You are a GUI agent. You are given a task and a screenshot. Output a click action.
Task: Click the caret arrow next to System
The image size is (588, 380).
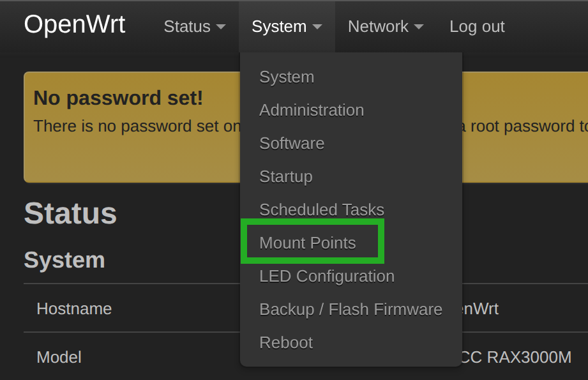tap(317, 27)
